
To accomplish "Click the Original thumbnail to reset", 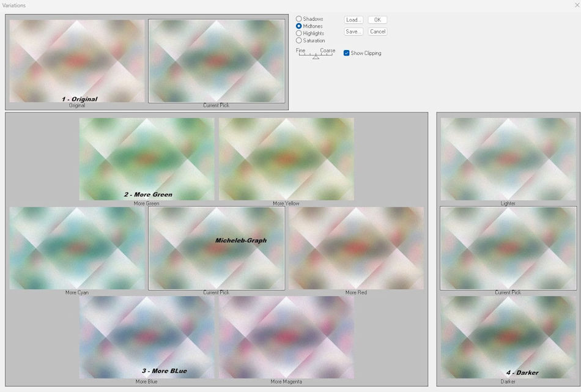I will click(77, 61).
